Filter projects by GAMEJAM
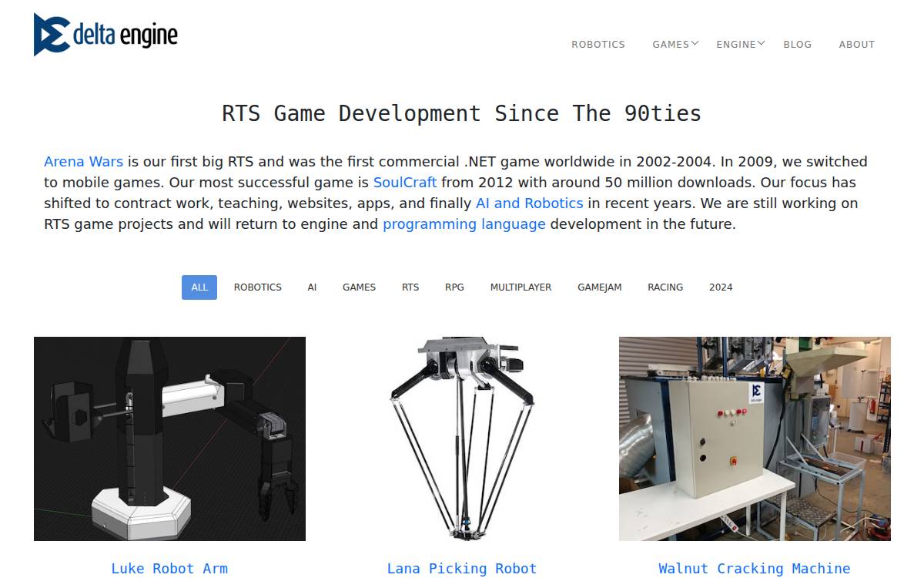 click(600, 287)
